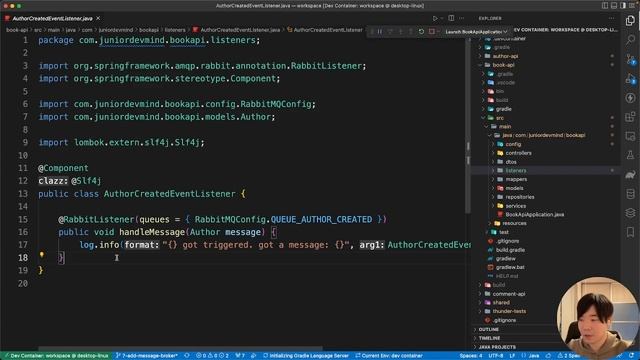The height and width of the screenshot is (360, 640).
Task: Collapse the book-api folder
Action: (503, 65)
